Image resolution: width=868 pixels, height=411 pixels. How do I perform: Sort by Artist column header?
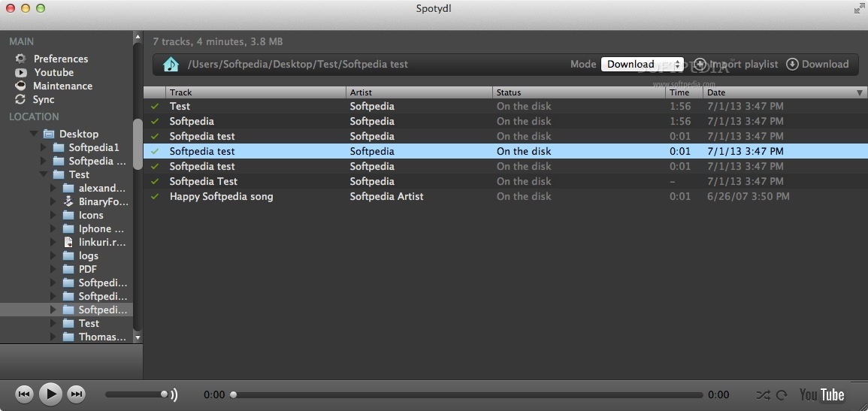coord(419,92)
